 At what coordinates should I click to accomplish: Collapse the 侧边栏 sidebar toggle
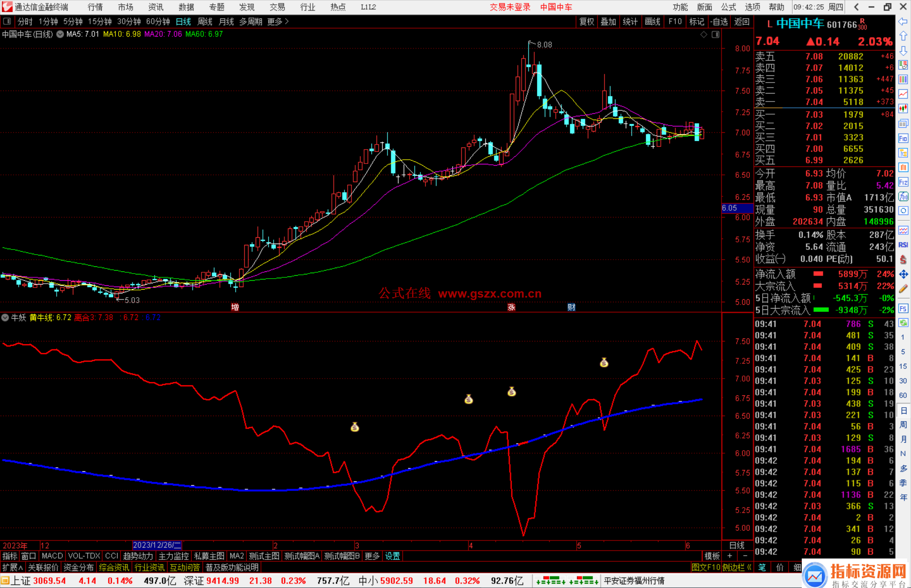[737, 568]
